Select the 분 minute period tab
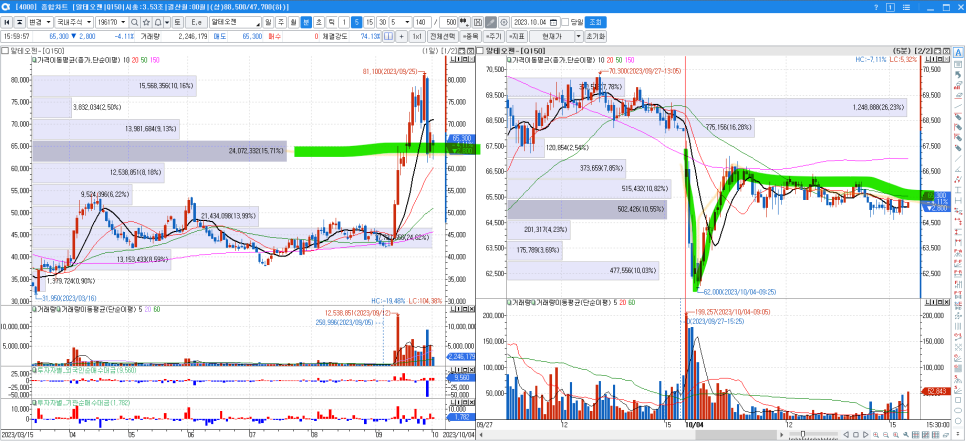Image resolution: width=966 pixels, height=443 pixels. 306,22
